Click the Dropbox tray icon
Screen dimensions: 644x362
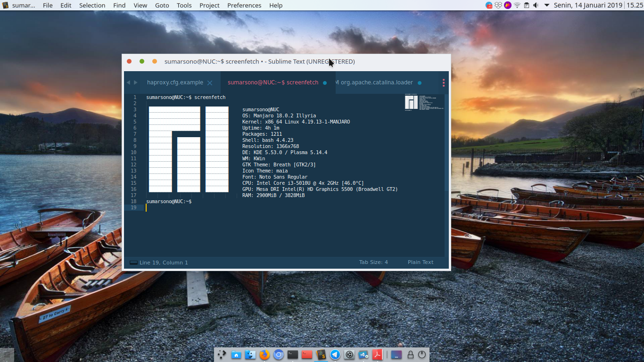498,5
